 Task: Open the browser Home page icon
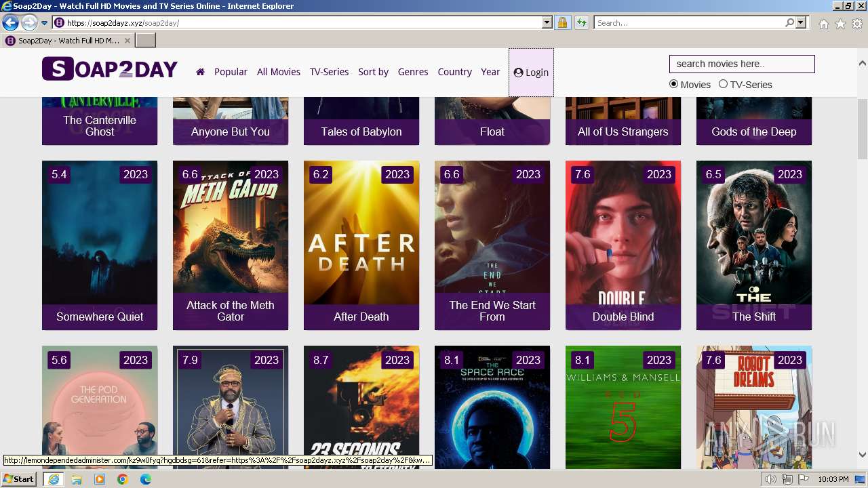pyautogui.click(x=823, y=24)
